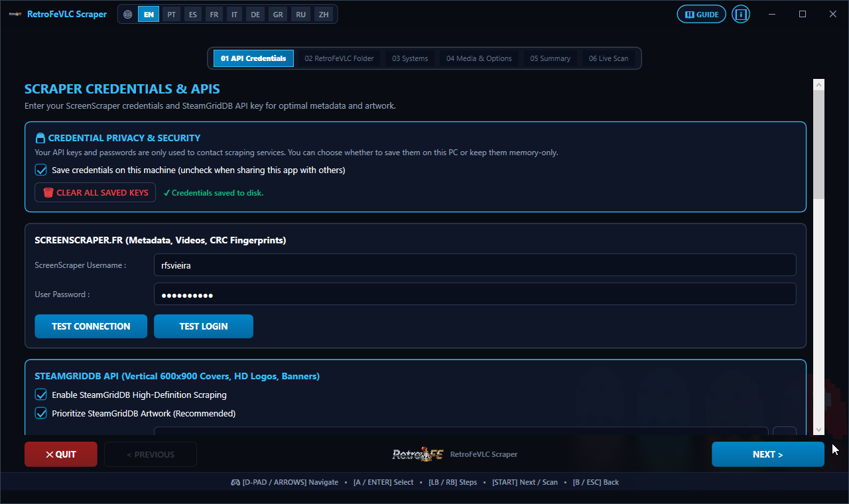Click the red QUIT button

click(x=61, y=454)
